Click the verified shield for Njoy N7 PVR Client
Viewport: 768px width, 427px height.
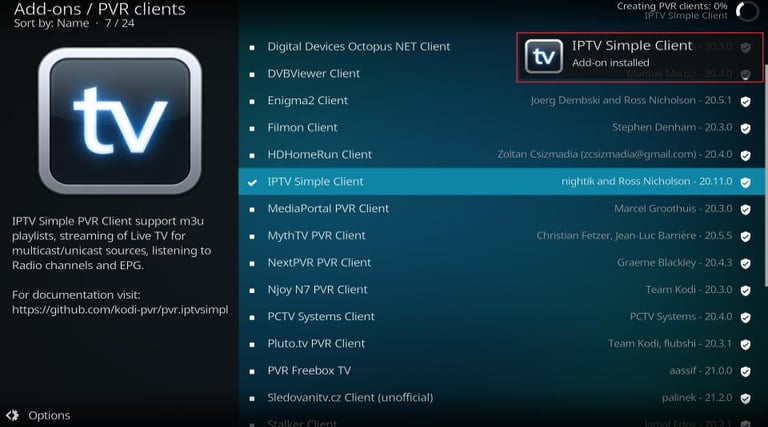coord(745,290)
